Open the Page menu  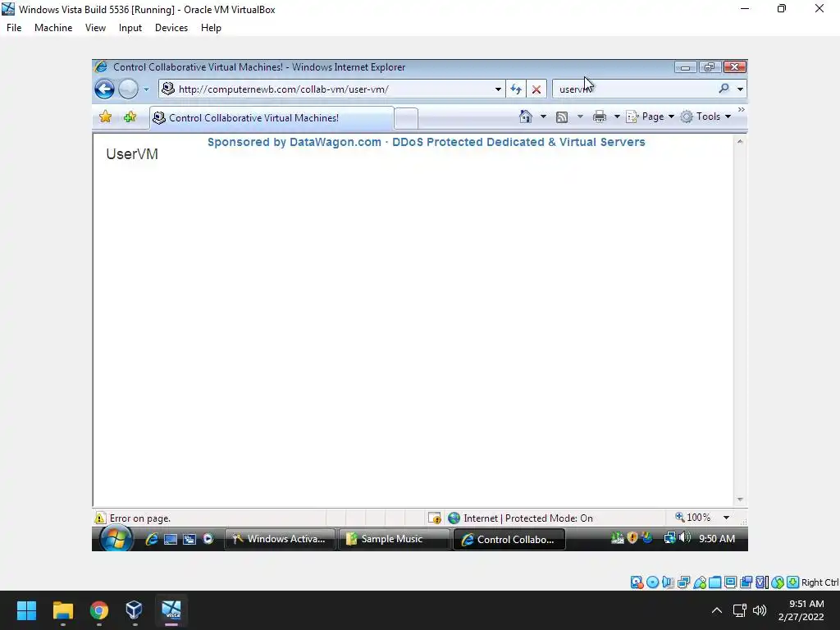click(x=651, y=116)
